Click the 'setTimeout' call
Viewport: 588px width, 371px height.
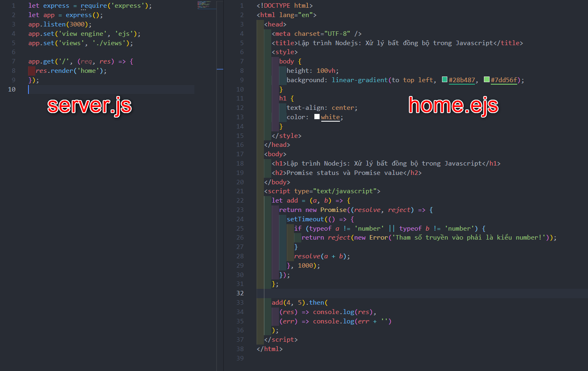(305, 219)
